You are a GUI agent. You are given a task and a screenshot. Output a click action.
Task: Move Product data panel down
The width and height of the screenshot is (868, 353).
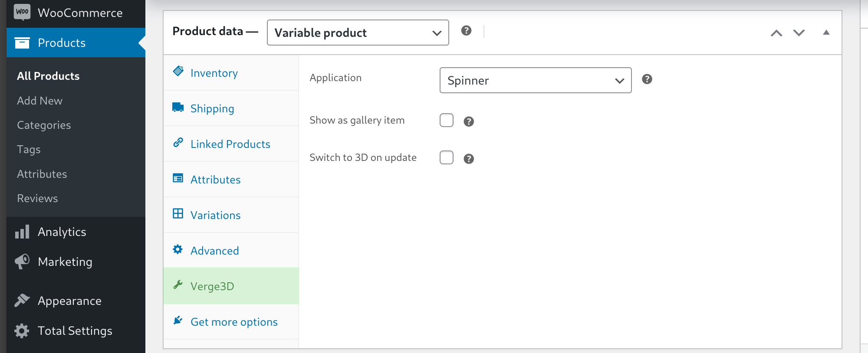pyautogui.click(x=799, y=33)
